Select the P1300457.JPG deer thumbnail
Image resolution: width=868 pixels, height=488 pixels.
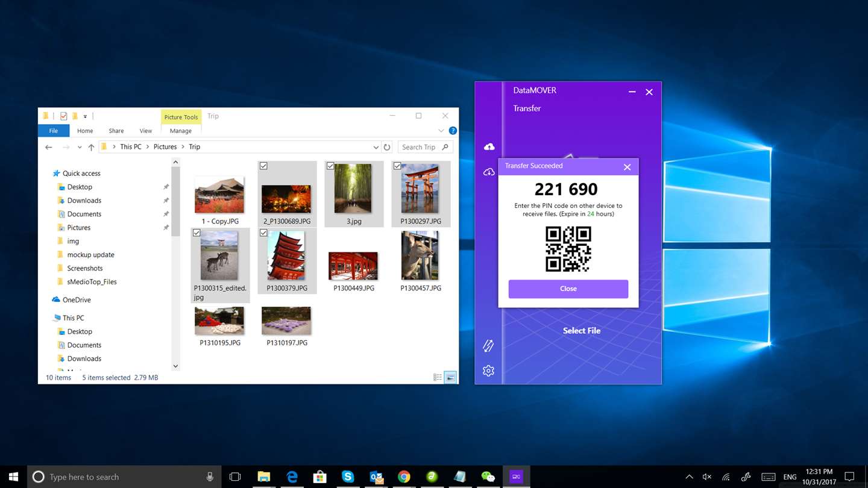click(x=420, y=255)
